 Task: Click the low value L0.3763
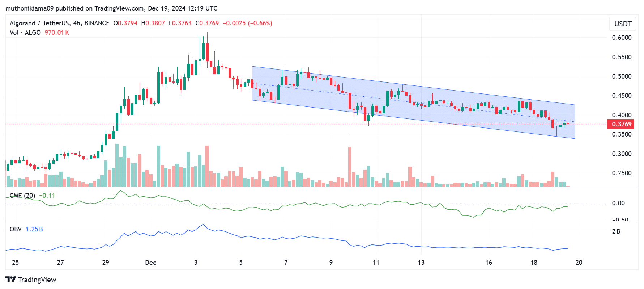tap(180, 23)
